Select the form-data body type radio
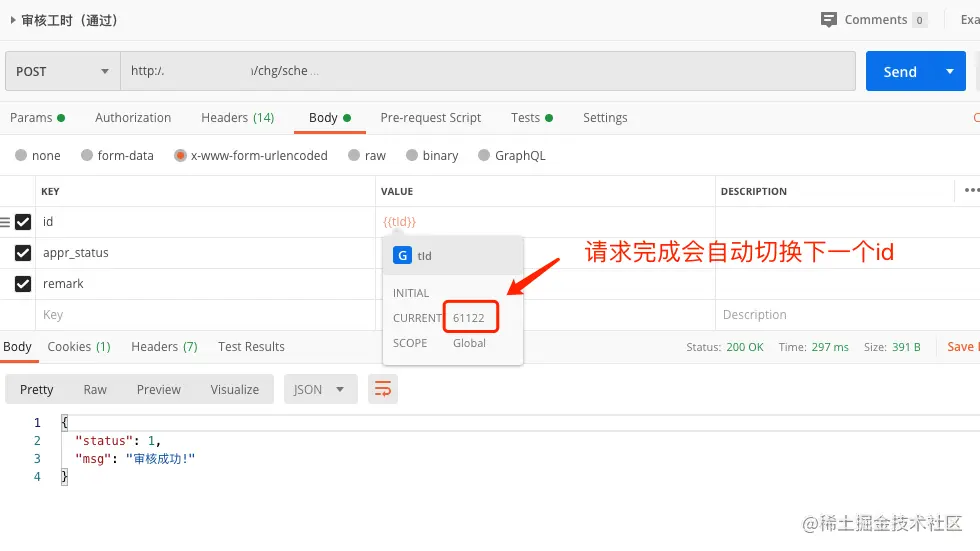Viewport: 980px width, 551px height. (87, 155)
